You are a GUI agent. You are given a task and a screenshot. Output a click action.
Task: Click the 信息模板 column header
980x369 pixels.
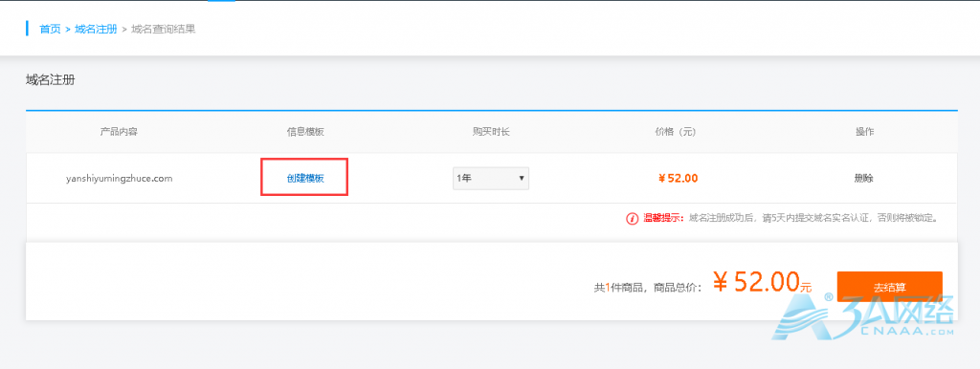(305, 132)
